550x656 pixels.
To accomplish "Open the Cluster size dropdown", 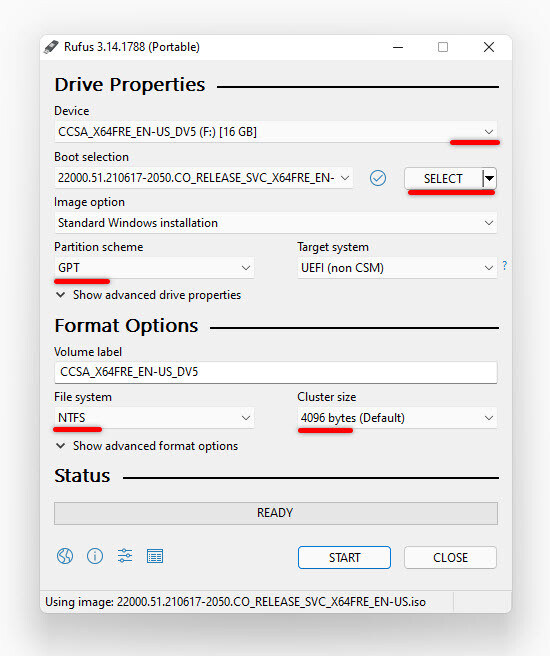I will click(x=397, y=418).
